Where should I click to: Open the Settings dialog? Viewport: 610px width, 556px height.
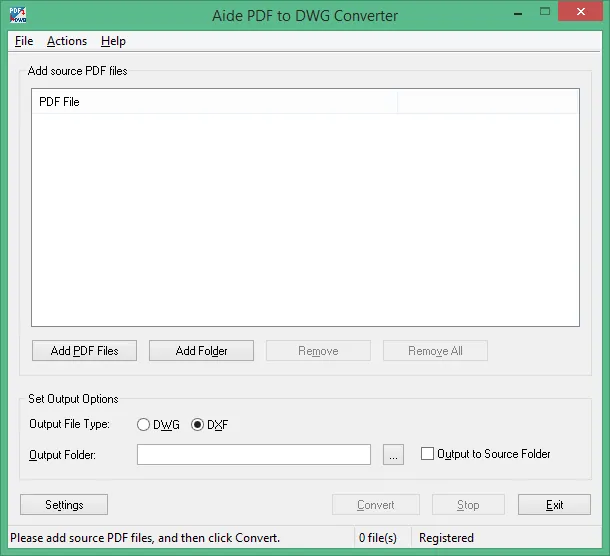(64, 505)
